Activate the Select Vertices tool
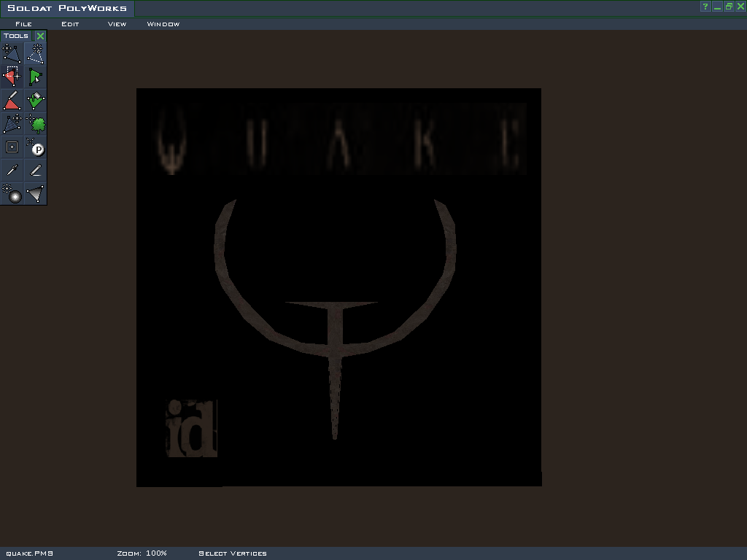 (12, 77)
